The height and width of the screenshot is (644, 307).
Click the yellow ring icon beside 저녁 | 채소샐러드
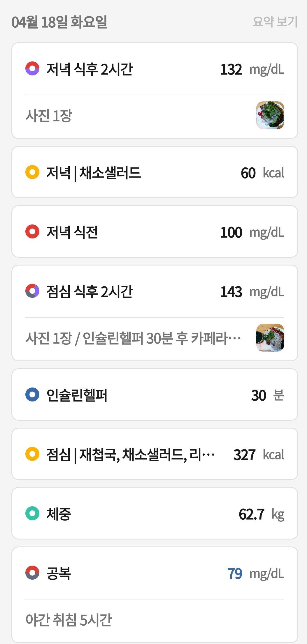tap(32, 172)
